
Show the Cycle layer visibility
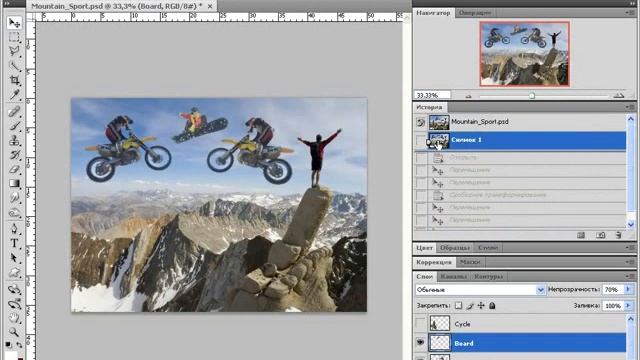pos(420,324)
